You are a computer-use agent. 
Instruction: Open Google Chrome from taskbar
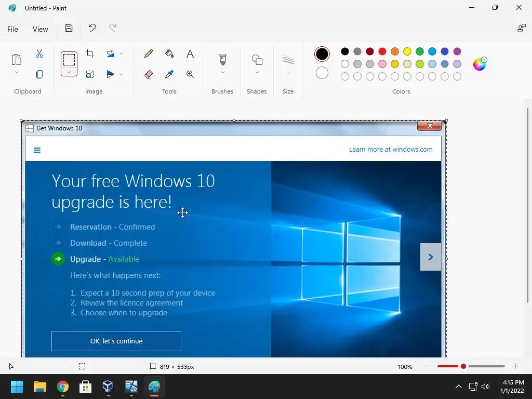(63, 387)
